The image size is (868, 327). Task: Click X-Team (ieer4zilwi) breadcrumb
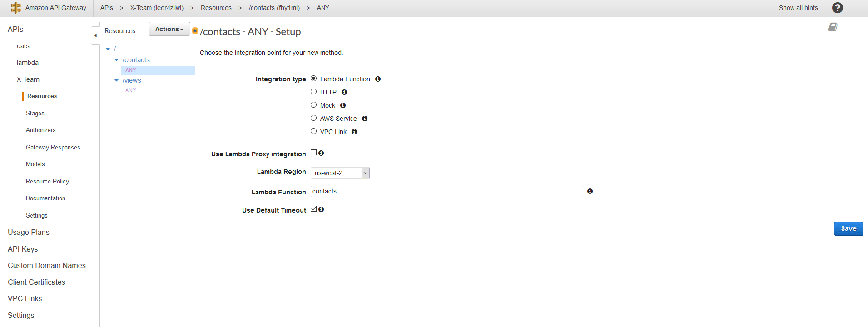[157, 8]
